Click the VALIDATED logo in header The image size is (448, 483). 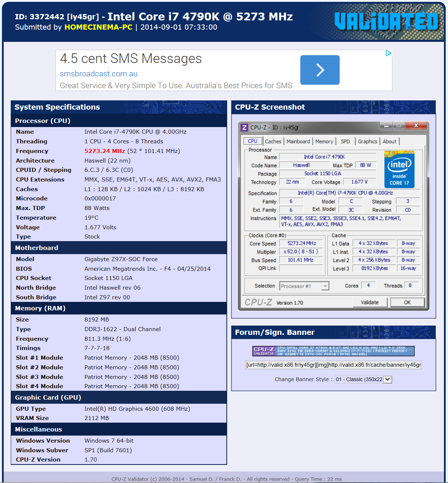(x=386, y=21)
